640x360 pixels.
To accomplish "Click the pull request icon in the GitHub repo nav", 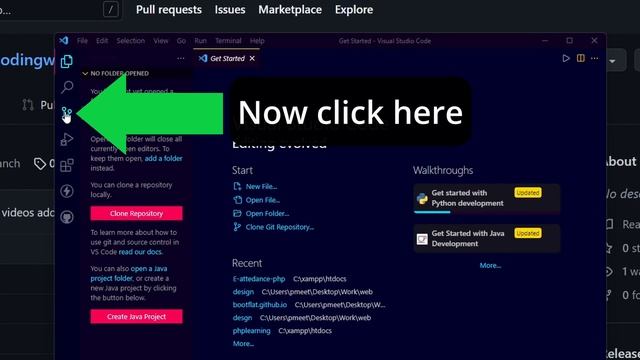I will point(27,105).
